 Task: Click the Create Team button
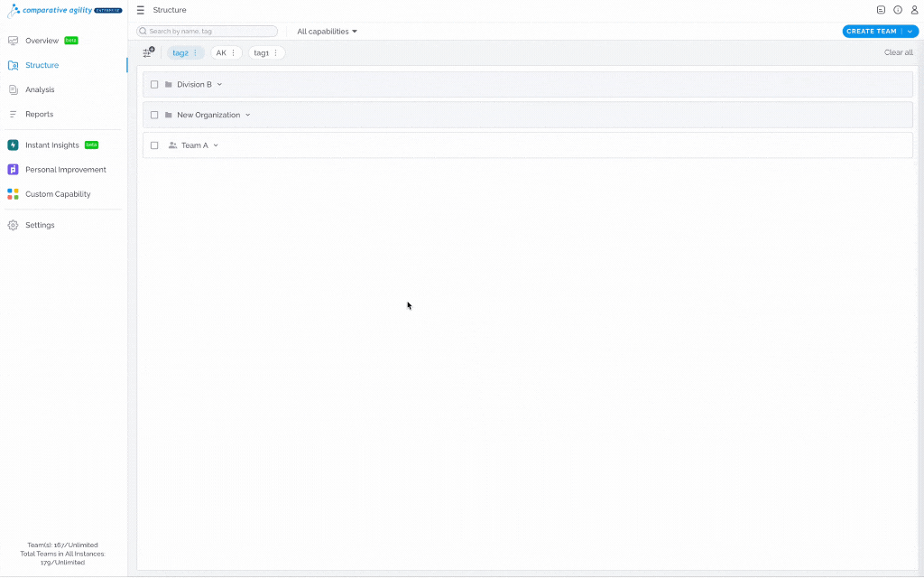872,32
